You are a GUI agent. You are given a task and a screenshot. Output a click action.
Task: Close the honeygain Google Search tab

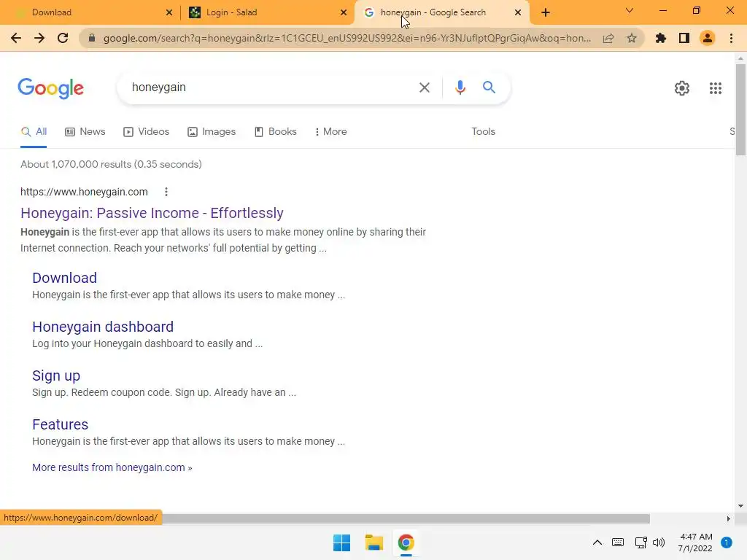[x=518, y=12]
